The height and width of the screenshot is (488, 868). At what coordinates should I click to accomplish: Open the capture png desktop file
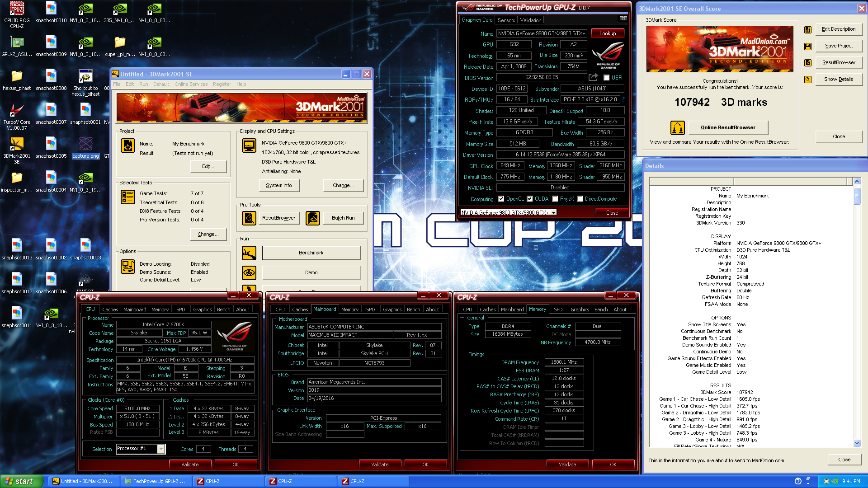[x=85, y=148]
